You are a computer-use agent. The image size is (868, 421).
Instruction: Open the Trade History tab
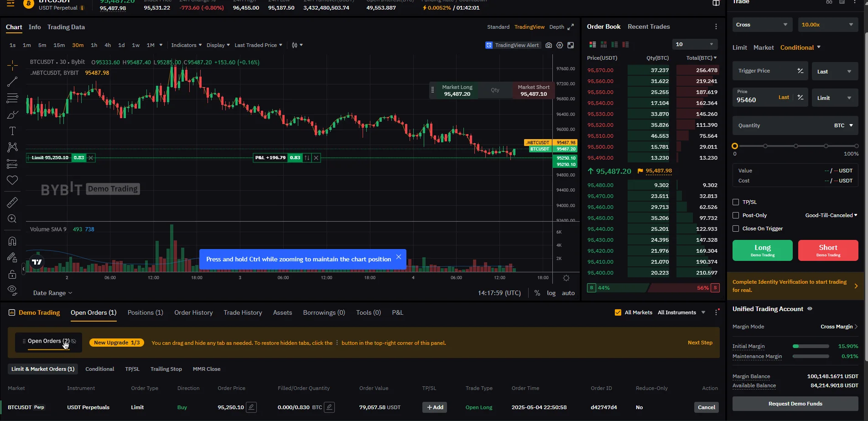(x=243, y=313)
